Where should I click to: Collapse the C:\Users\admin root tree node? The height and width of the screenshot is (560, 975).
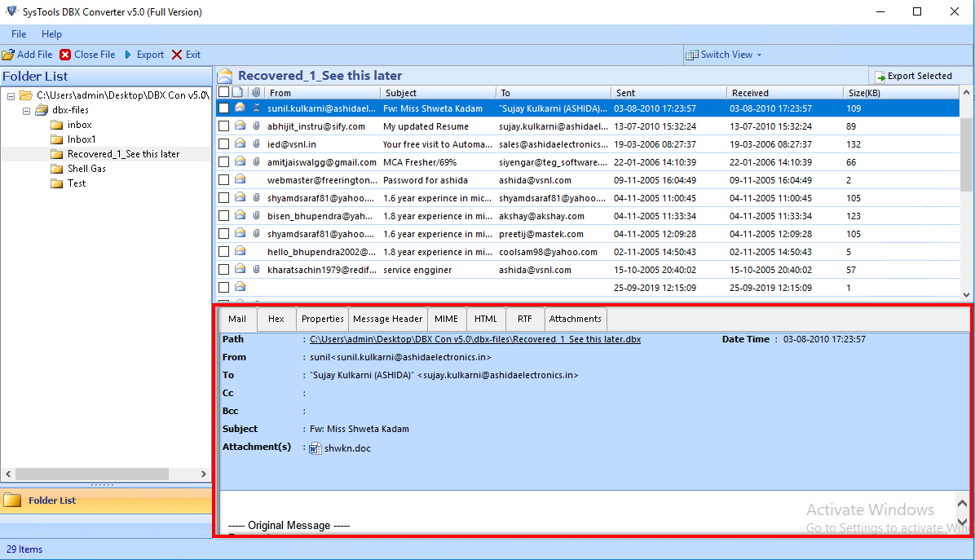click(x=11, y=95)
